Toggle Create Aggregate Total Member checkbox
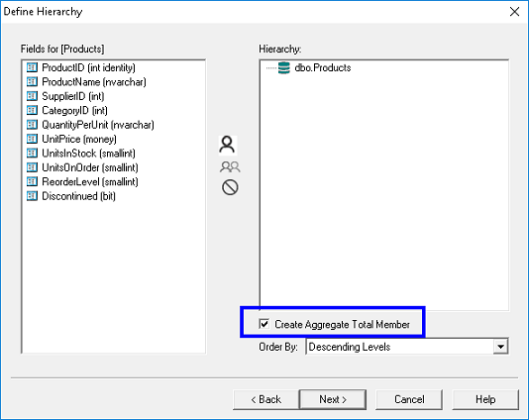The height and width of the screenshot is (420, 529). pos(264,324)
